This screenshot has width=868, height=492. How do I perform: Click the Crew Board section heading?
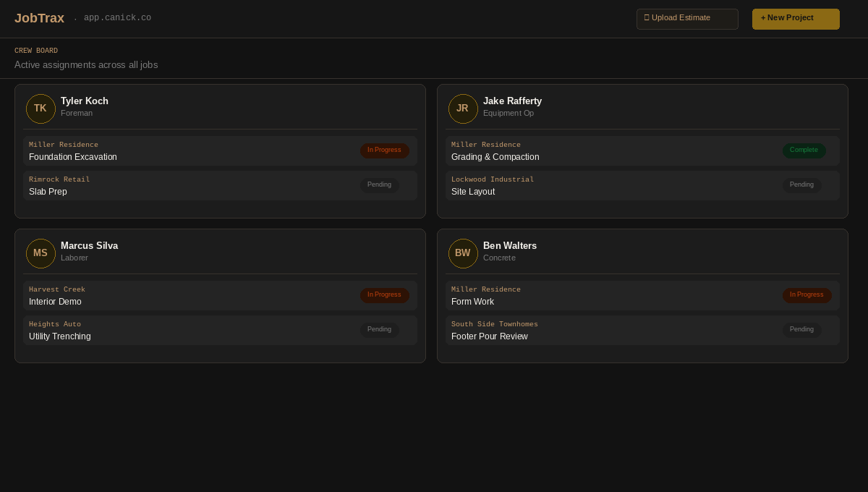tap(36, 51)
